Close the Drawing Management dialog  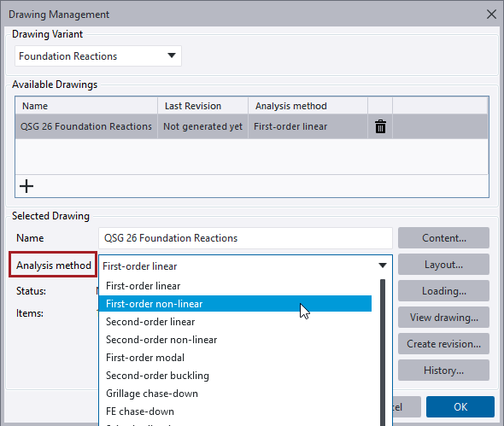coord(491,15)
